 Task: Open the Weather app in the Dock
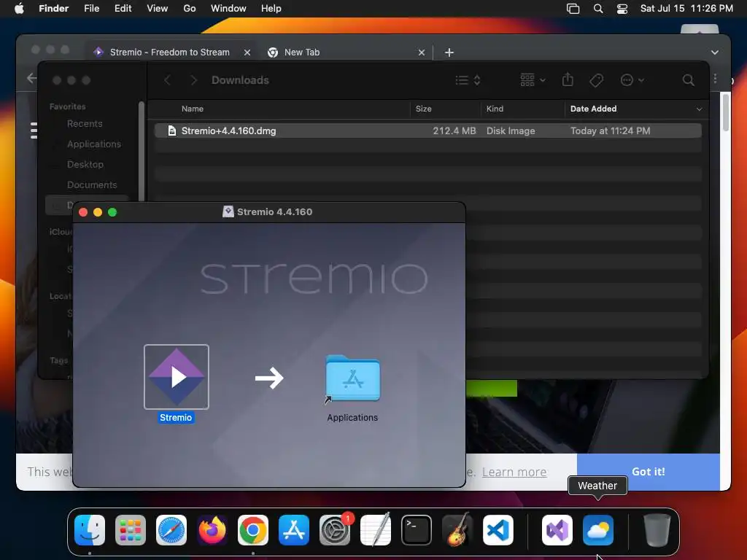598,529
